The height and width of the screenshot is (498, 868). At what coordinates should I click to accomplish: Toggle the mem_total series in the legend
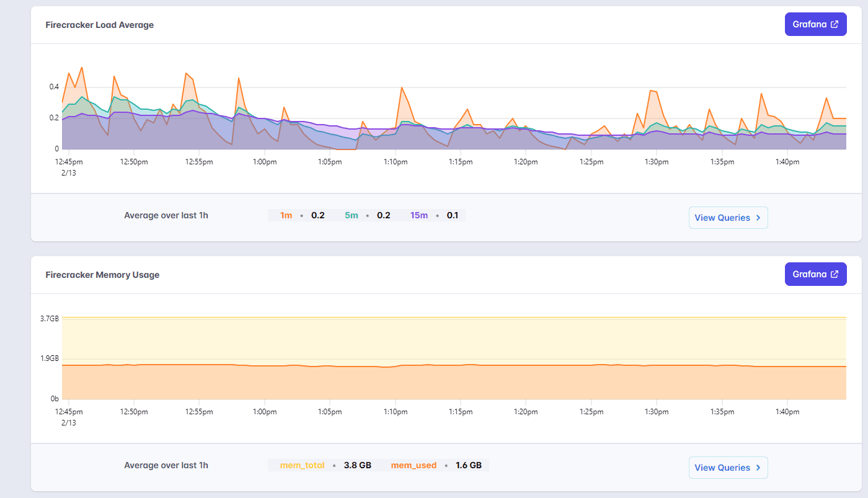click(x=303, y=465)
